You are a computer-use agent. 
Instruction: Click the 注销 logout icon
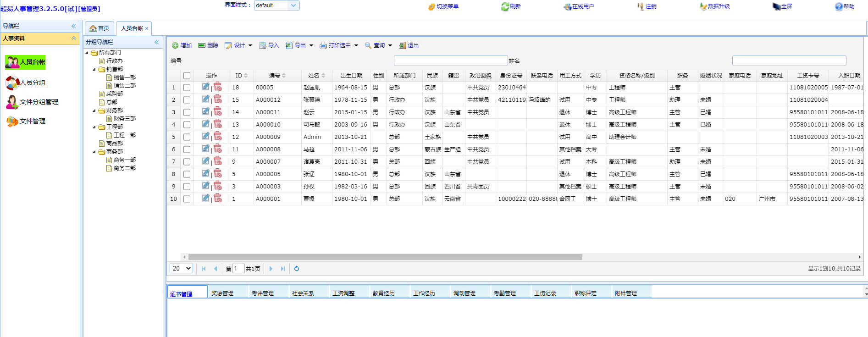[641, 6]
